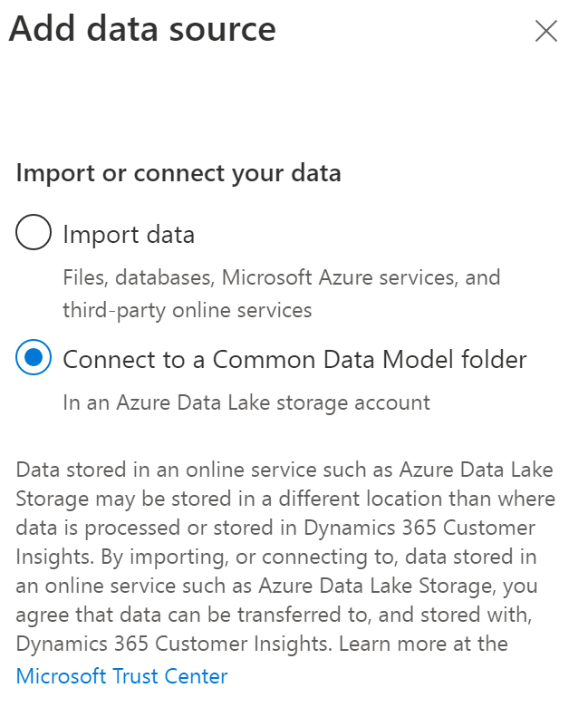Click the disclaimer line starting "Data stored in"
The width and height of the screenshot is (588, 717).
[x=284, y=470]
